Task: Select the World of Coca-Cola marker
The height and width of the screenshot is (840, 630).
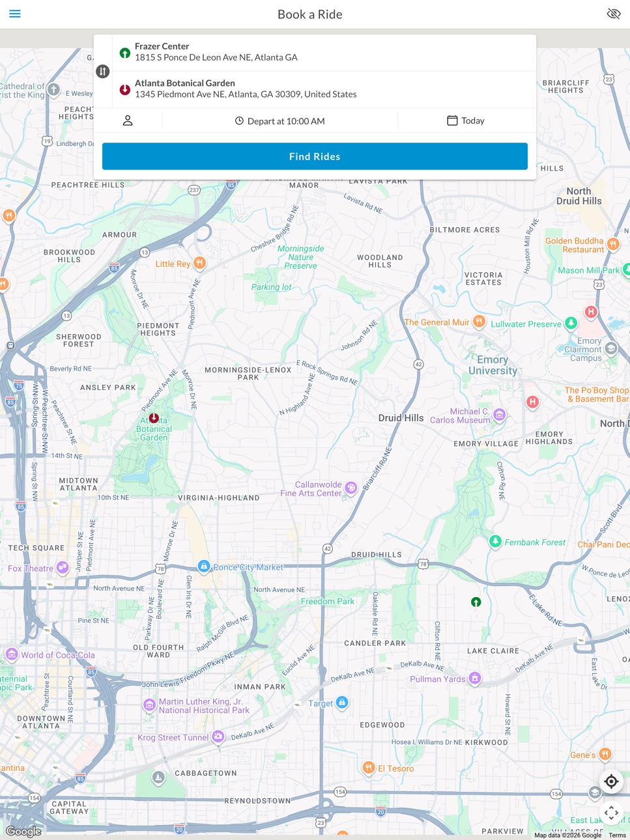Action: (12, 654)
